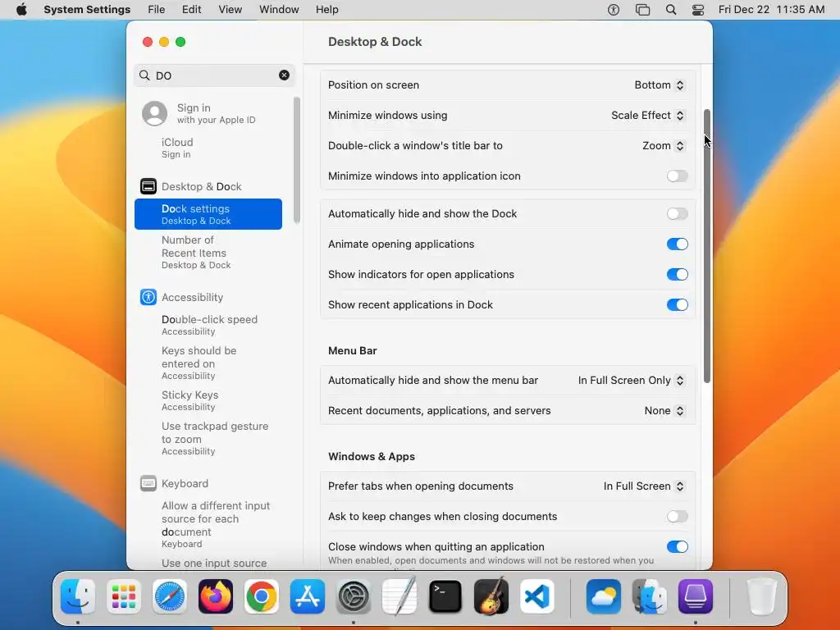Click the sidebar scrollbar thumb
Image resolution: width=840 pixels, height=630 pixels.
coord(296,160)
